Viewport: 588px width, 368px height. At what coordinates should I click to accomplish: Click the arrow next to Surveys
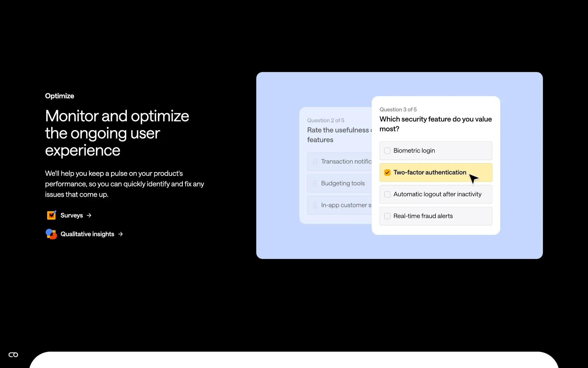pyautogui.click(x=89, y=215)
